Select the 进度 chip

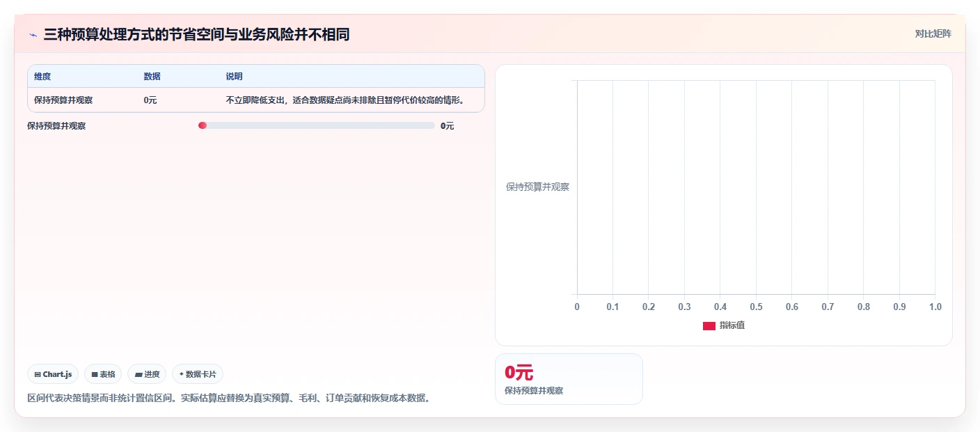(147, 374)
